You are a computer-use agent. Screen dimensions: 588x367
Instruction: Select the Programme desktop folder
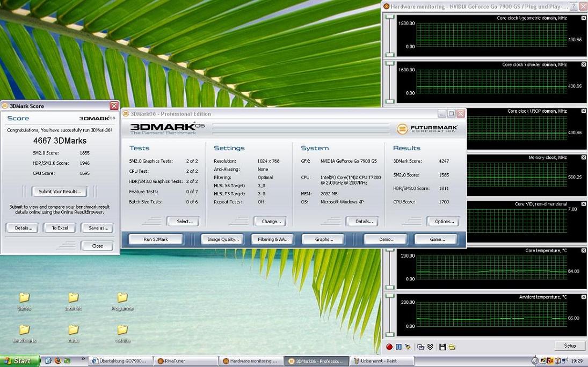coord(122,302)
